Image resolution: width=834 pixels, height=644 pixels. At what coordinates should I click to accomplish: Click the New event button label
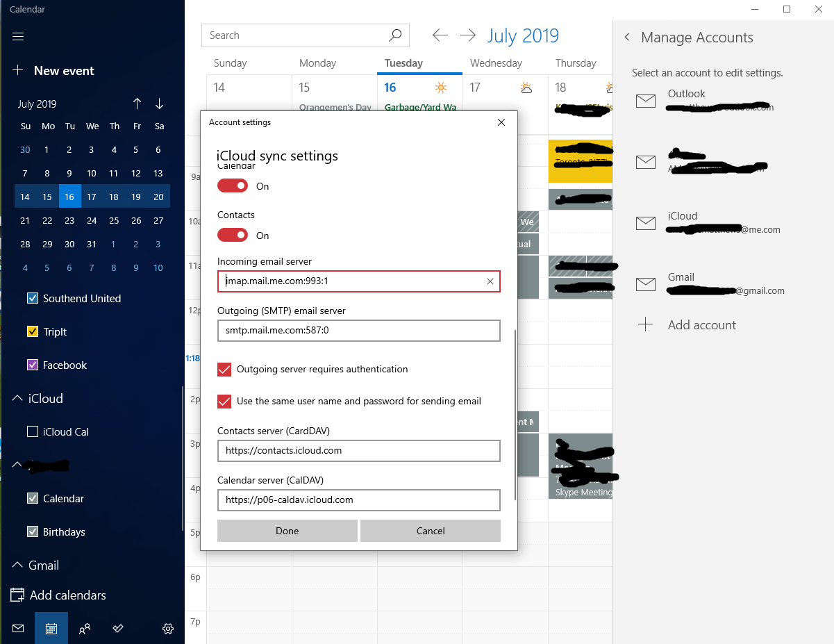[x=64, y=70]
